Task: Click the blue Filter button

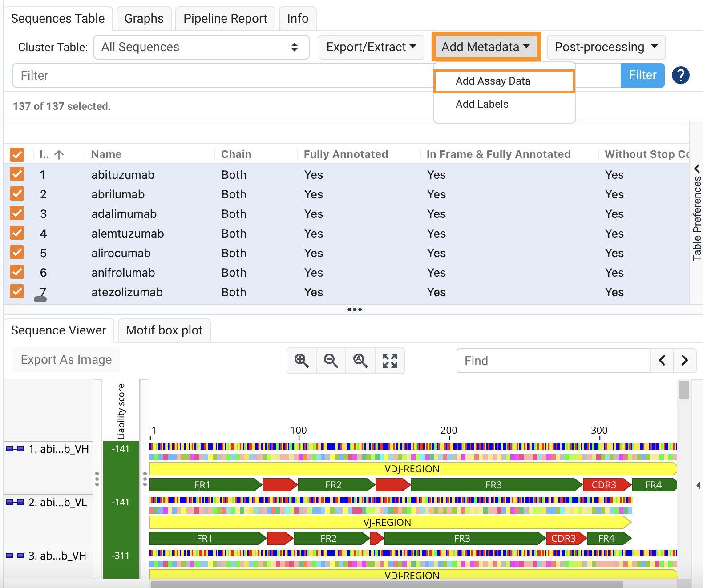Action: pos(642,75)
